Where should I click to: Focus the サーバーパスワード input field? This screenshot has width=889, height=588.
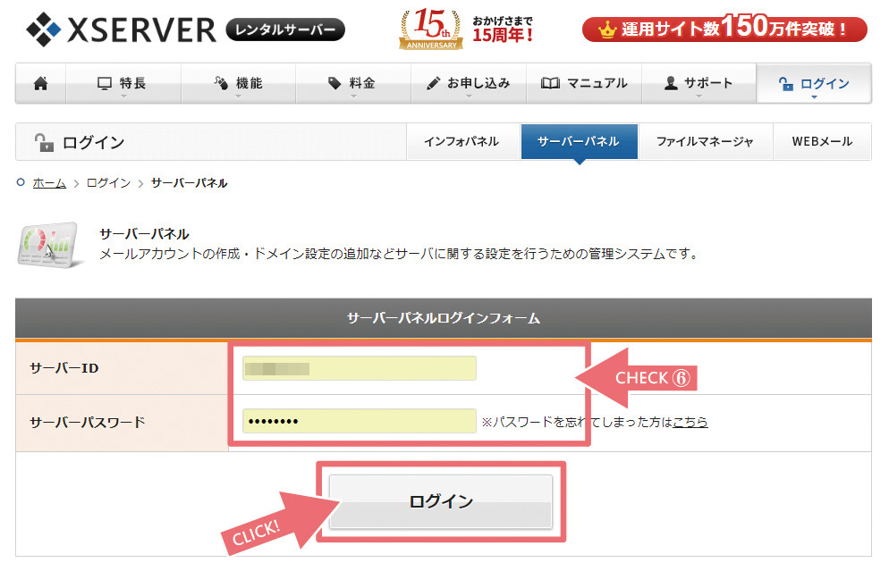click(x=360, y=421)
